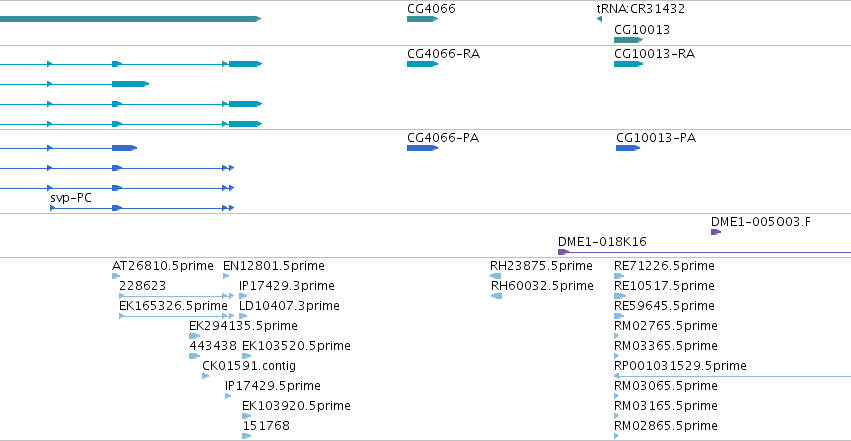Screen dimensions: 851x441
Task: Click the CG4066-PA protein bar
Action: pos(422,148)
